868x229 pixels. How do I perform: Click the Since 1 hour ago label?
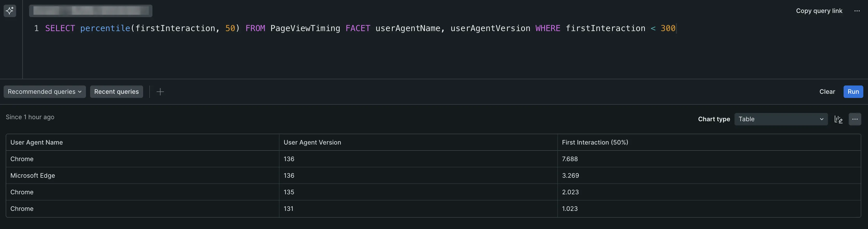pyautogui.click(x=30, y=117)
